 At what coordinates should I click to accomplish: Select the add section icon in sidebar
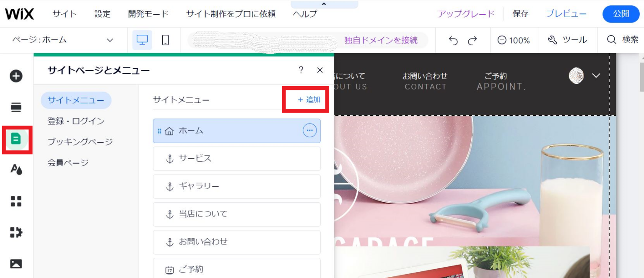(16, 107)
